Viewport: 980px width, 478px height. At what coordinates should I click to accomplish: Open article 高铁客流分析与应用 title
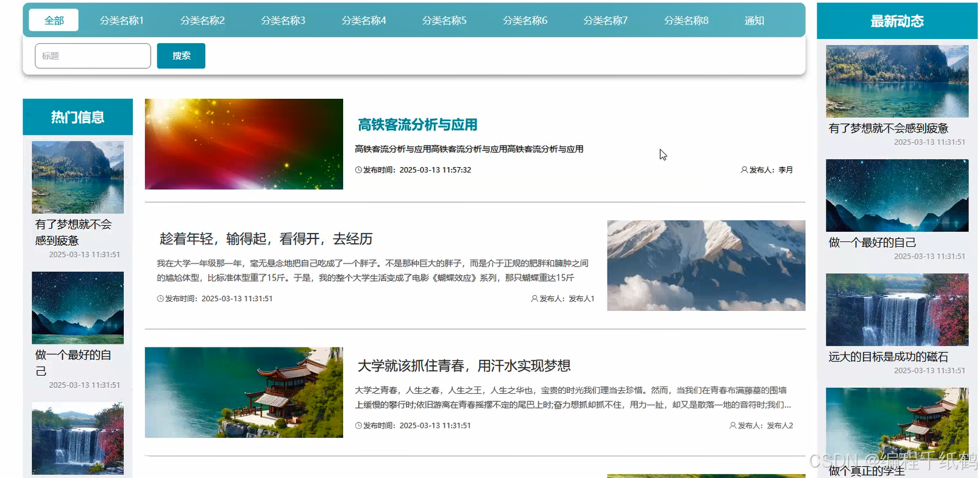pos(417,124)
